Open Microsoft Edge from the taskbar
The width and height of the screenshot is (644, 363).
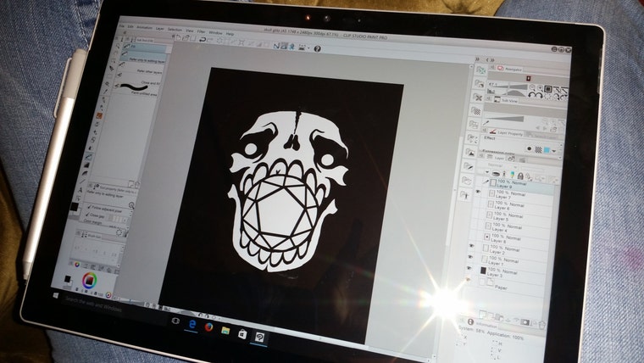point(192,324)
